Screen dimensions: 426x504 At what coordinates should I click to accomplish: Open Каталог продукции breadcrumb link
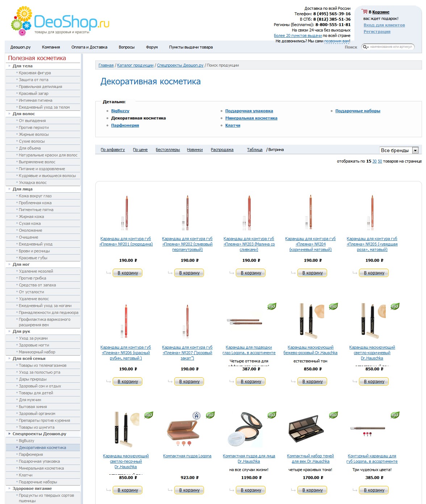point(135,65)
